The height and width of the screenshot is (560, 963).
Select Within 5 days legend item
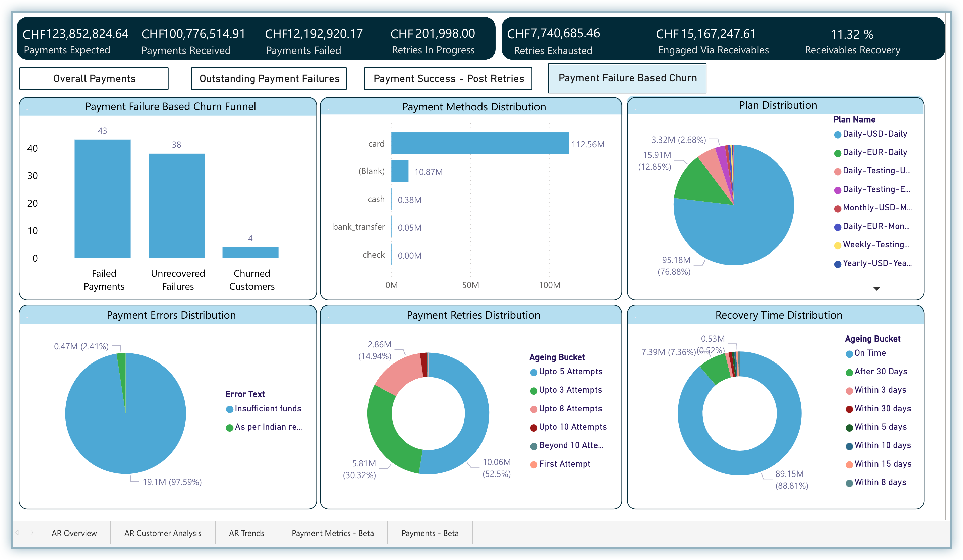coord(876,427)
